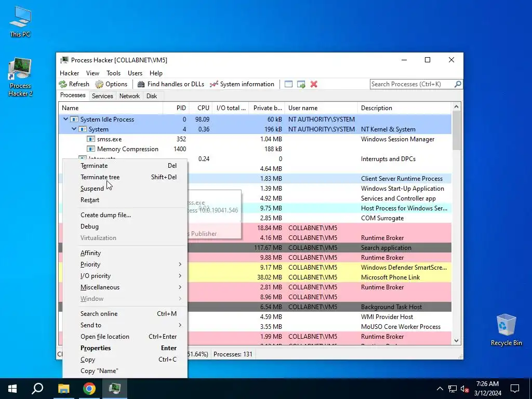
Task: Expand the I/O priority submenu
Action: click(125, 276)
